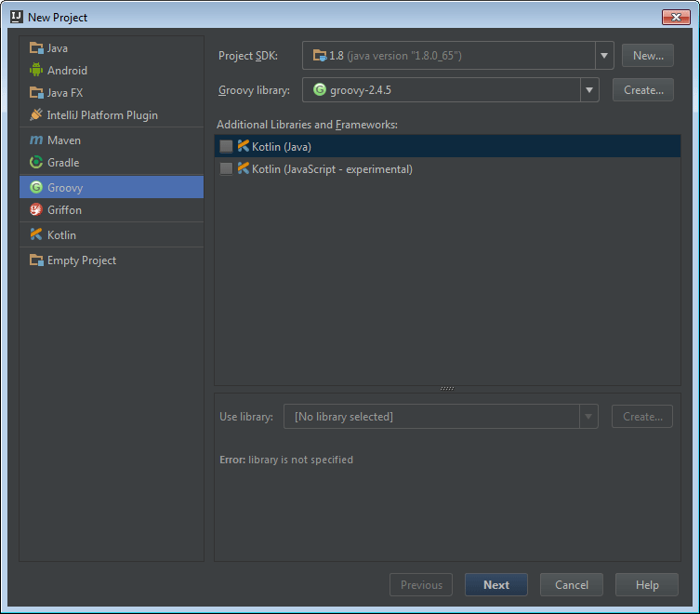Choose IntelliJ Platform Plugin project type

click(112, 114)
